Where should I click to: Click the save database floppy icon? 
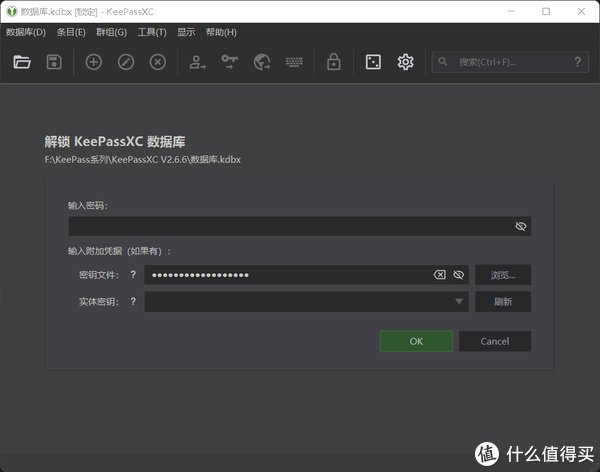pos(54,62)
